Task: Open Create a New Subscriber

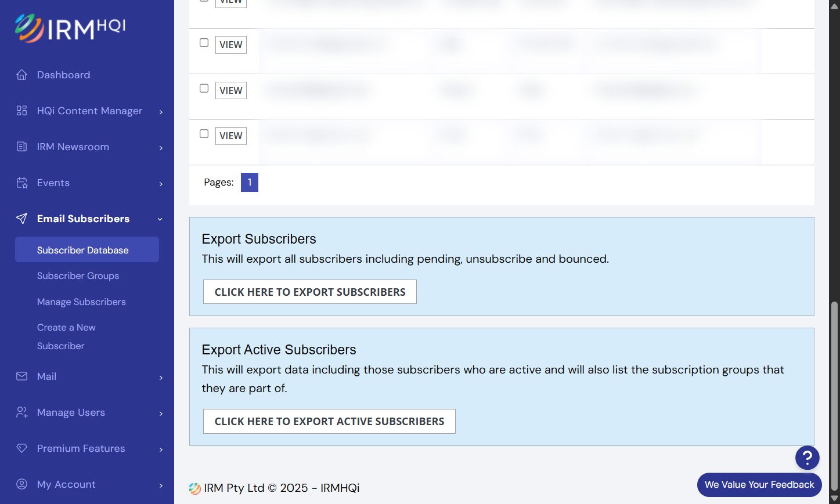Action: pyautogui.click(x=66, y=337)
